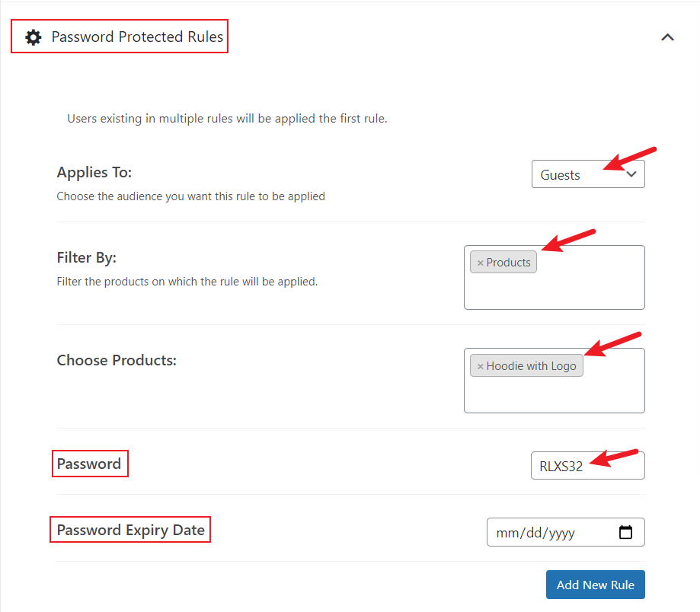Click the Password Protected Rules heading
The height and width of the screenshot is (612, 700).
[x=137, y=37]
